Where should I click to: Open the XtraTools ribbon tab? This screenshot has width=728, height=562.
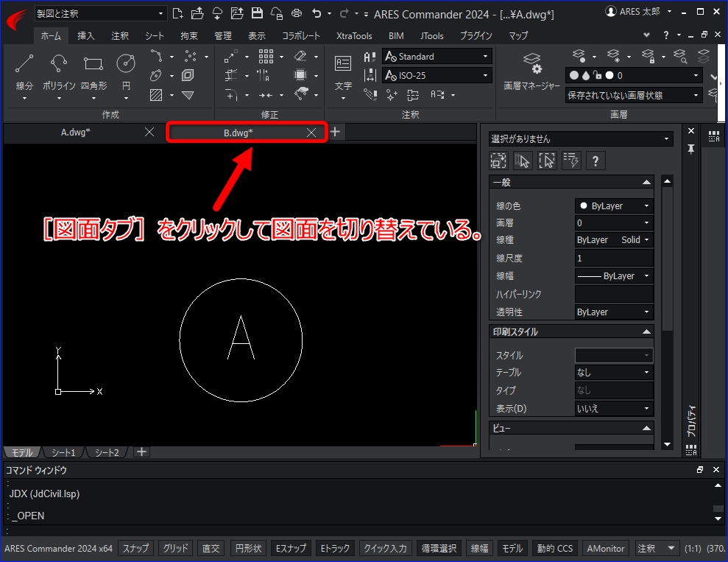(x=354, y=35)
